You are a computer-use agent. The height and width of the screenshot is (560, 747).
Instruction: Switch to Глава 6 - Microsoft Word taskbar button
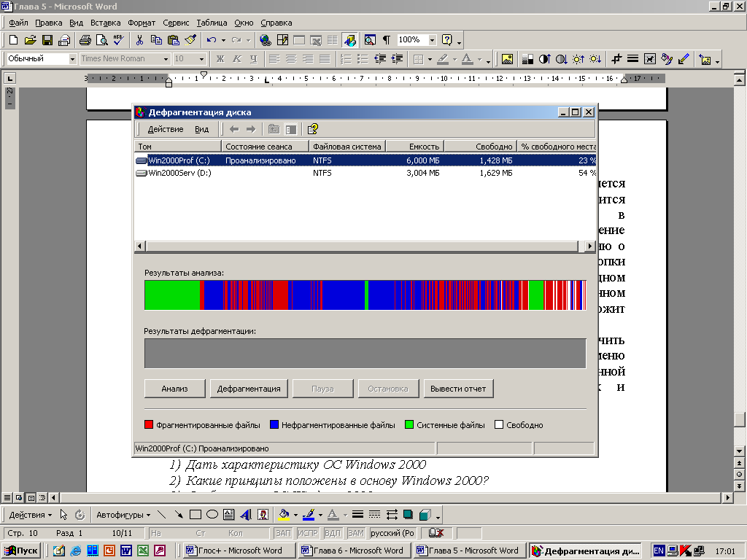(x=355, y=551)
